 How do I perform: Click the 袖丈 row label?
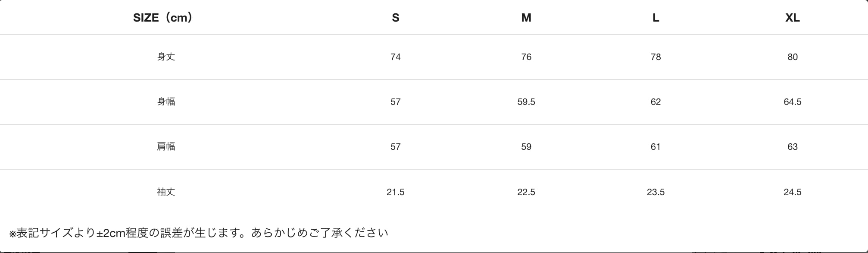166,192
